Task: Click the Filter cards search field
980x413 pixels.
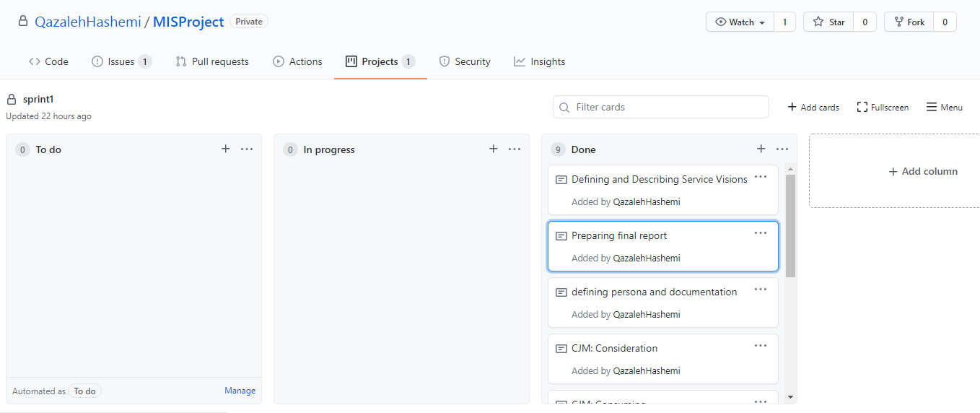Action: coord(661,107)
